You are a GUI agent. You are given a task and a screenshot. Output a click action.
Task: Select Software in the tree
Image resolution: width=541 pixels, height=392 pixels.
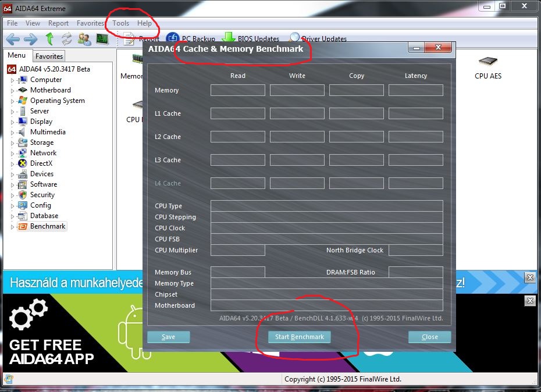(44, 184)
